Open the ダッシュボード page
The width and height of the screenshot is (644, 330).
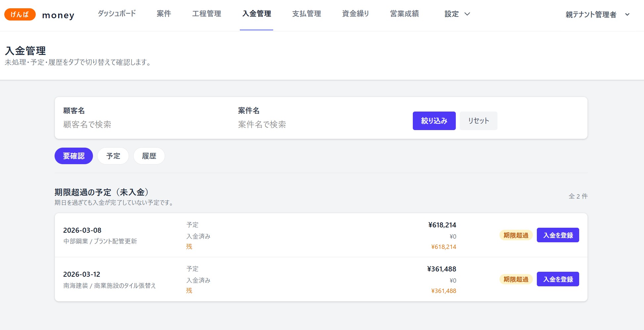(116, 14)
